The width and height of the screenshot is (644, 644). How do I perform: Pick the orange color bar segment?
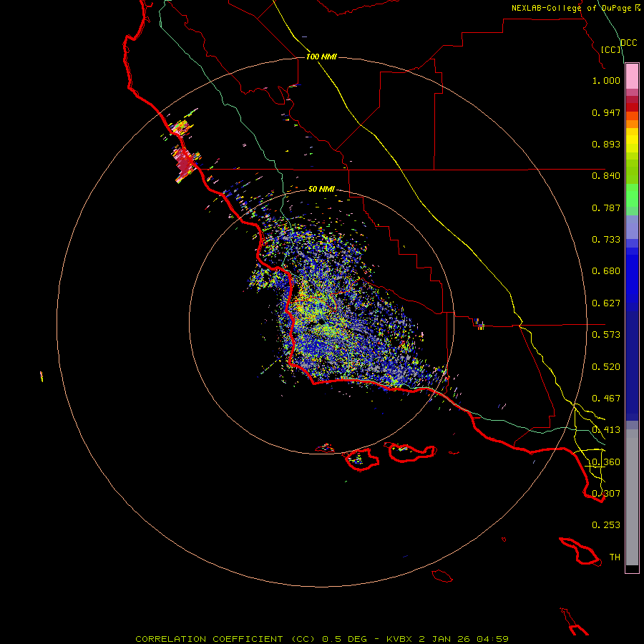point(632,124)
